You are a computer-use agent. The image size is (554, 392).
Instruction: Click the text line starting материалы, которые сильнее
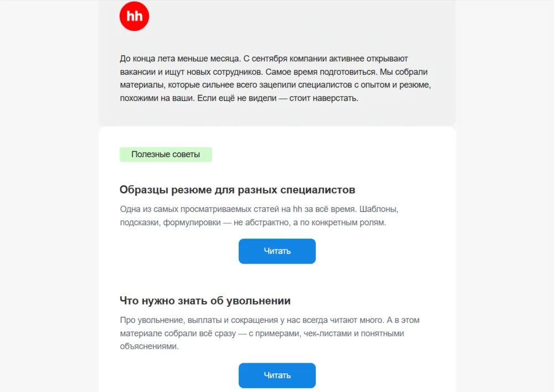coord(275,85)
